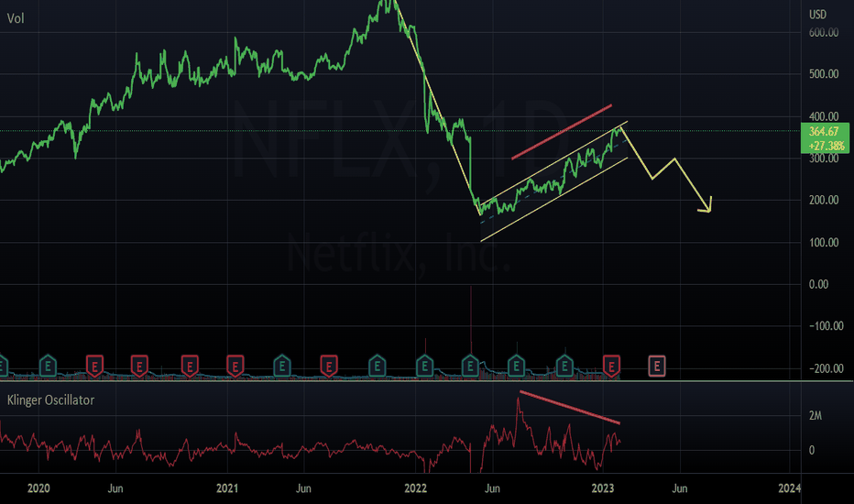Click the 2023 time axis label
Screen dimensions: 854x504
[603, 488]
